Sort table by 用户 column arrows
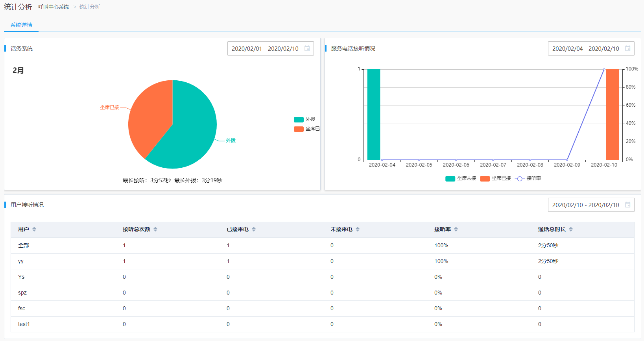This screenshot has width=644, height=341. coord(34,229)
